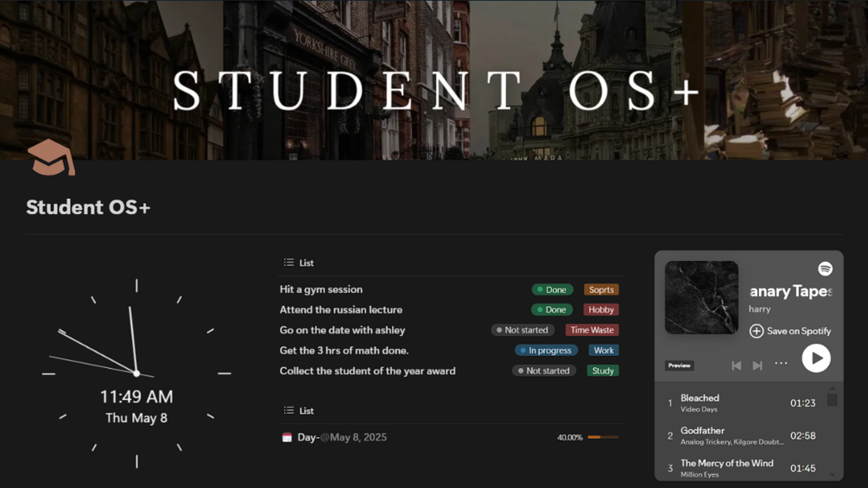Click the analog clock widget

click(x=136, y=373)
